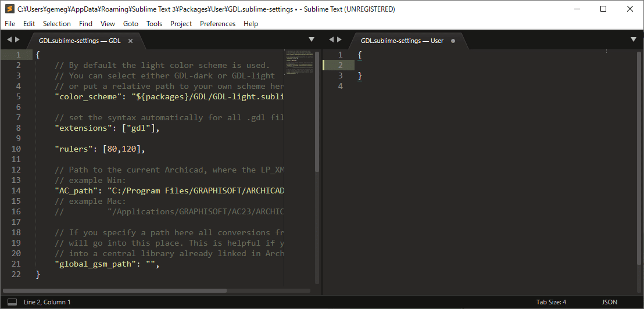Screen dimensions: 644x309
Task: Close the Sublime Text window
Action: (630, 9)
